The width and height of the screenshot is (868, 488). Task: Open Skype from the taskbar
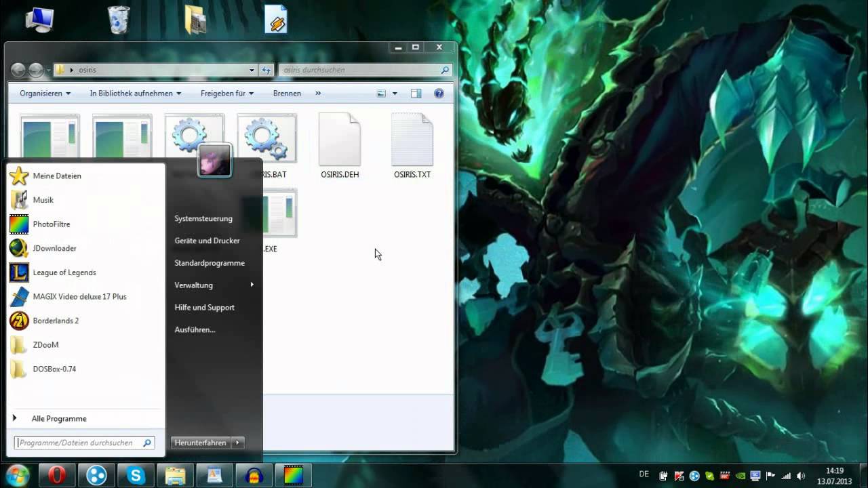(136, 476)
